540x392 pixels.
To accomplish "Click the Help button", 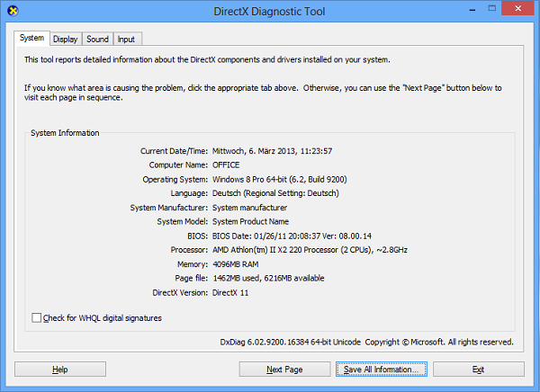I will click(60, 370).
